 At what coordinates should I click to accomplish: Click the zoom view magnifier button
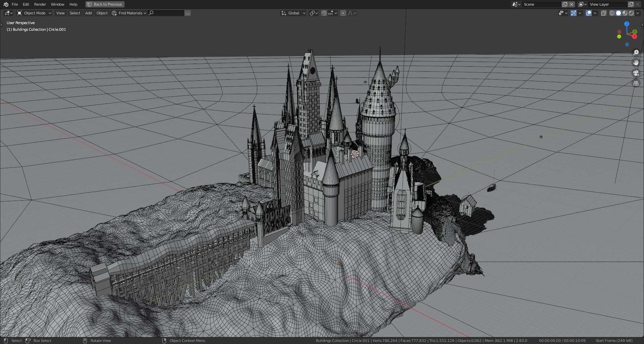click(x=636, y=53)
